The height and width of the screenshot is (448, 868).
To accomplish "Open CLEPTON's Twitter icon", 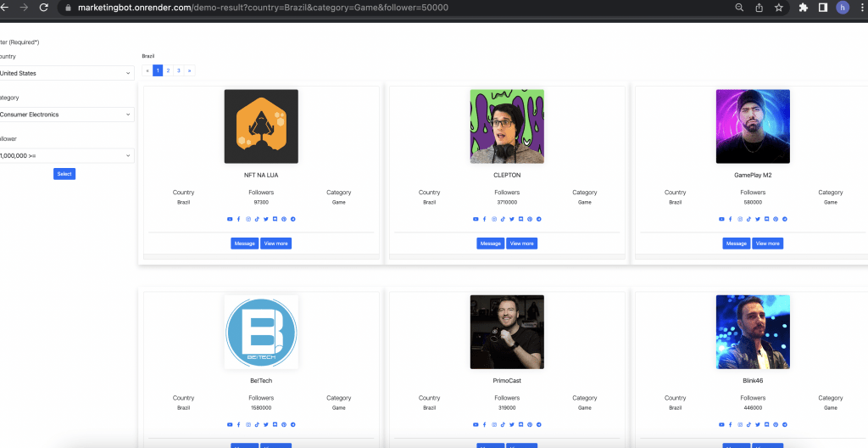I will [511, 219].
